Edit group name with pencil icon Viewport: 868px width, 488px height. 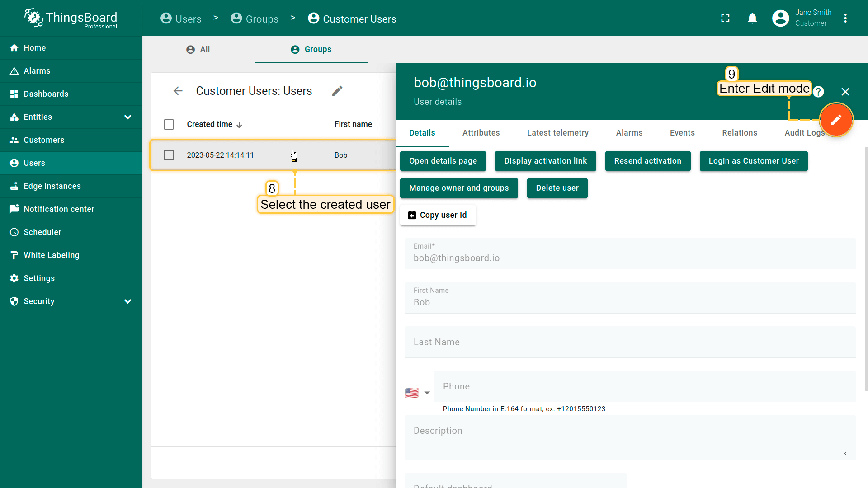click(337, 91)
